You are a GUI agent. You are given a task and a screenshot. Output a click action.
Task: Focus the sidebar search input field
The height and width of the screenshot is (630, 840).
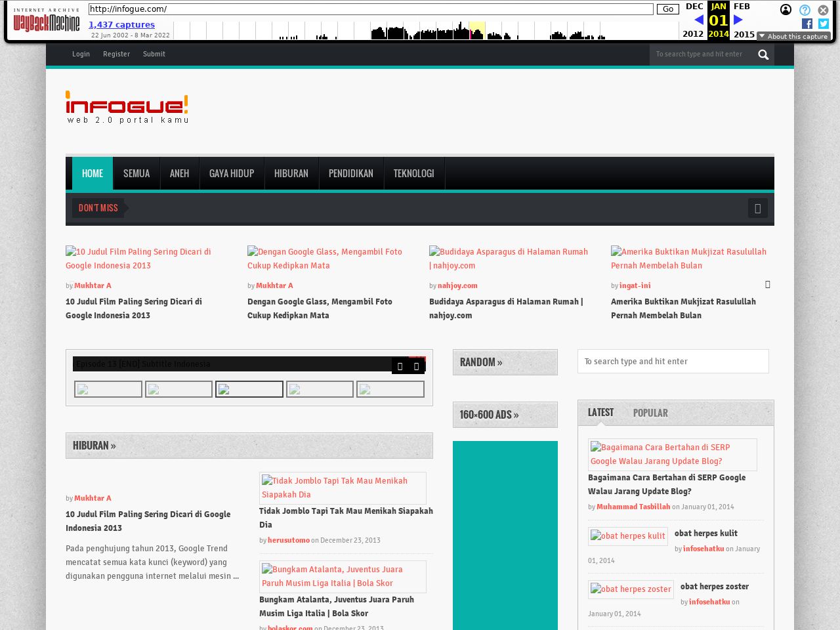[673, 362]
